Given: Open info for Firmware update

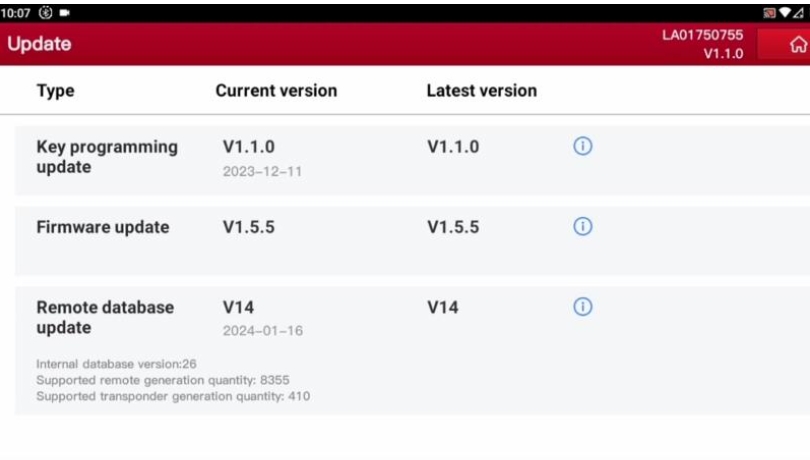Looking at the screenshot, I should click(583, 226).
